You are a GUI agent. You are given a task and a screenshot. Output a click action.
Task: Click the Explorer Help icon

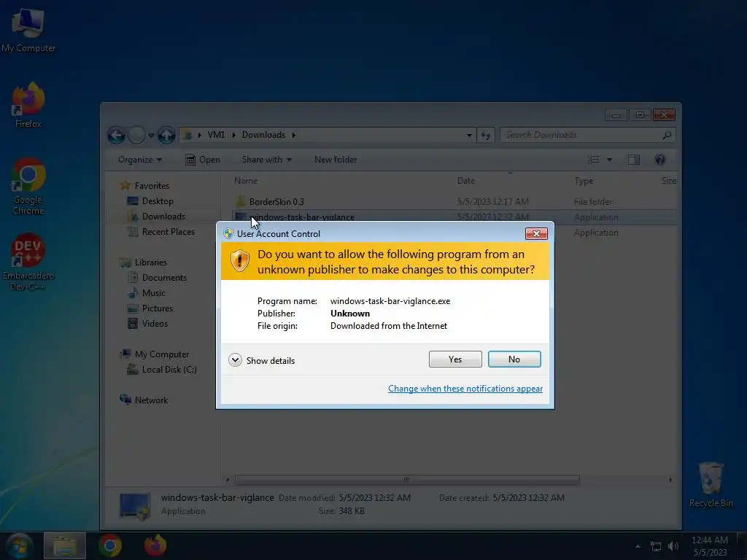(x=659, y=160)
